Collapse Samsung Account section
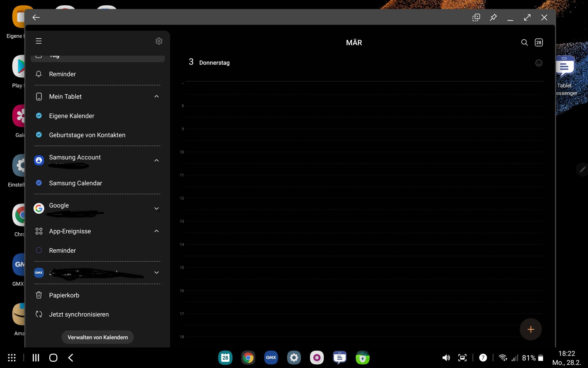Image resolution: width=588 pixels, height=368 pixels. (x=156, y=160)
